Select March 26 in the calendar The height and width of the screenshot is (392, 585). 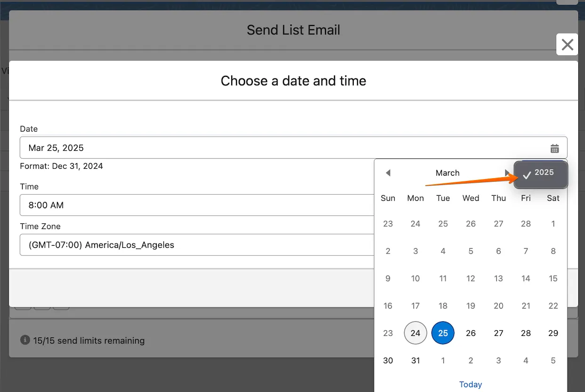(471, 333)
